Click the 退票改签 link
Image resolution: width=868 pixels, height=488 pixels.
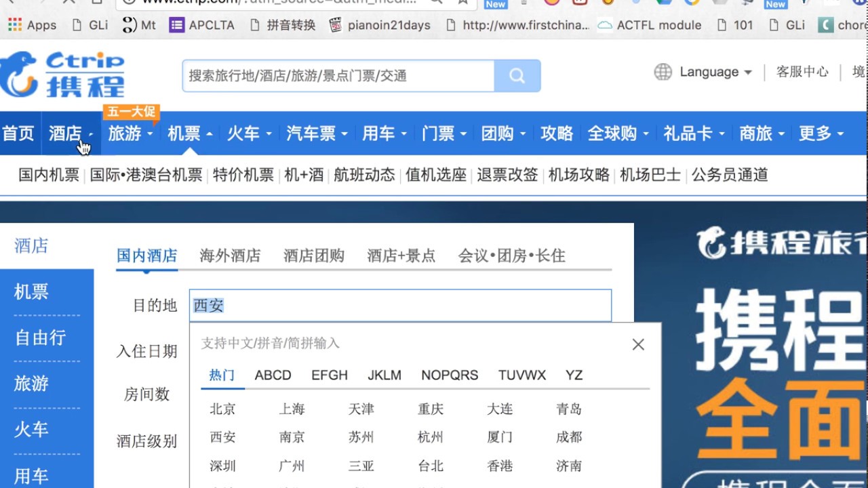pyautogui.click(x=507, y=175)
